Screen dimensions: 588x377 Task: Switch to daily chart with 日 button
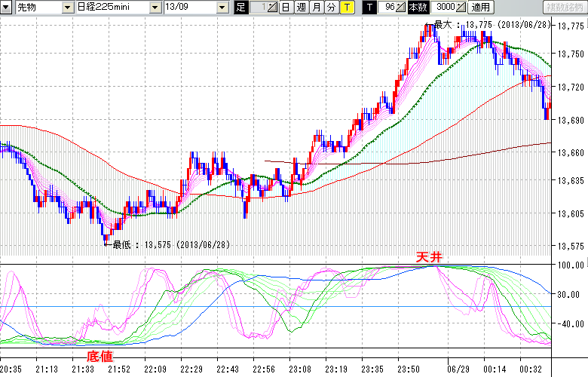pyautogui.click(x=286, y=8)
